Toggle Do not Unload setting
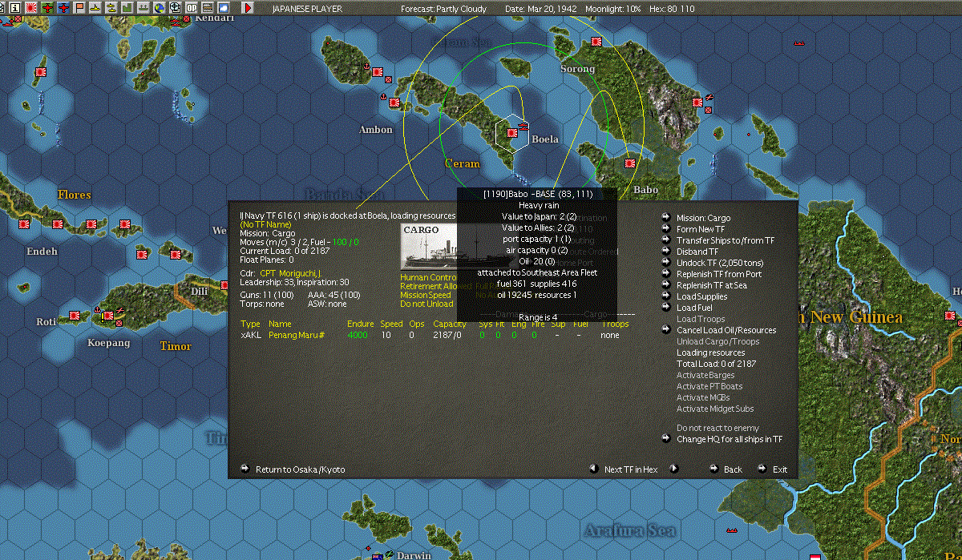 click(x=426, y=304)
